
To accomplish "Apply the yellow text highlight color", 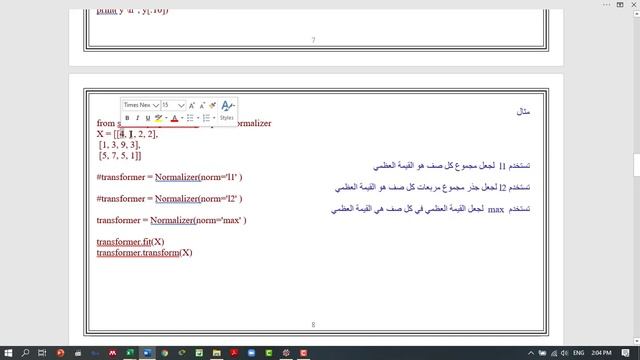I will pos(158,118).
